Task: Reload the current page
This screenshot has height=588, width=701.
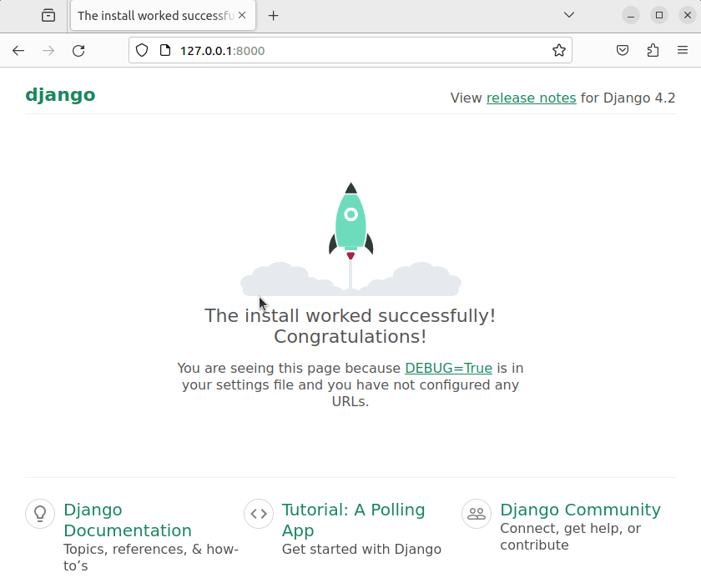Action: coord(78,51)
